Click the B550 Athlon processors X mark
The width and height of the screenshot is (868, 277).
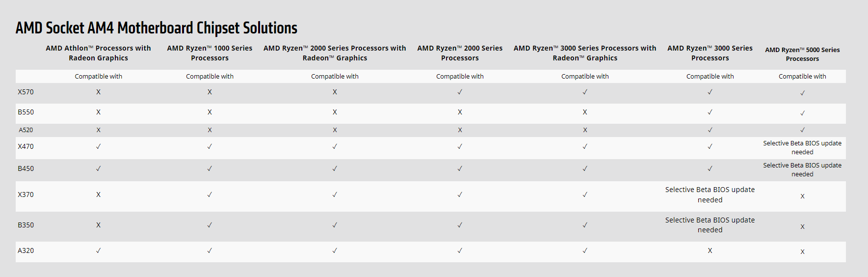tap(98, 112)
